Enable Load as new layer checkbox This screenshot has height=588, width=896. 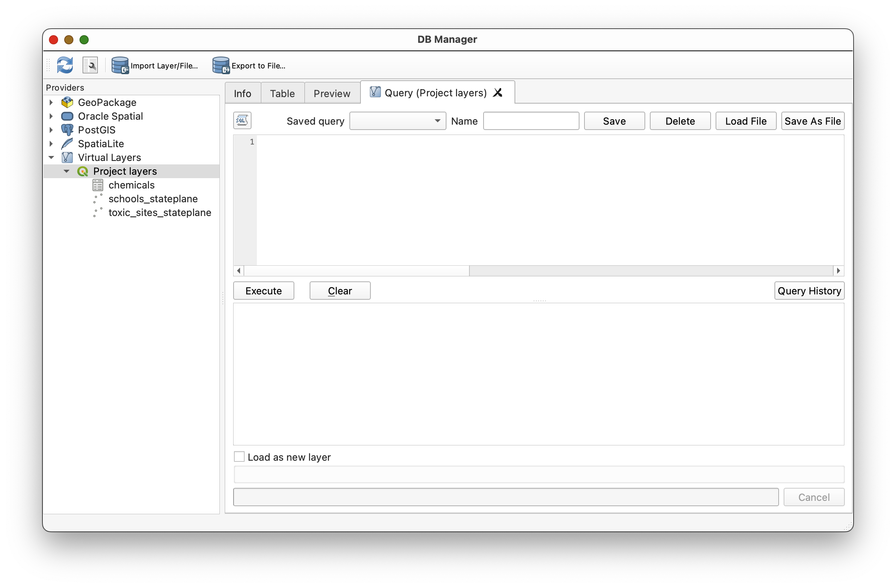[x=239, y=456]
